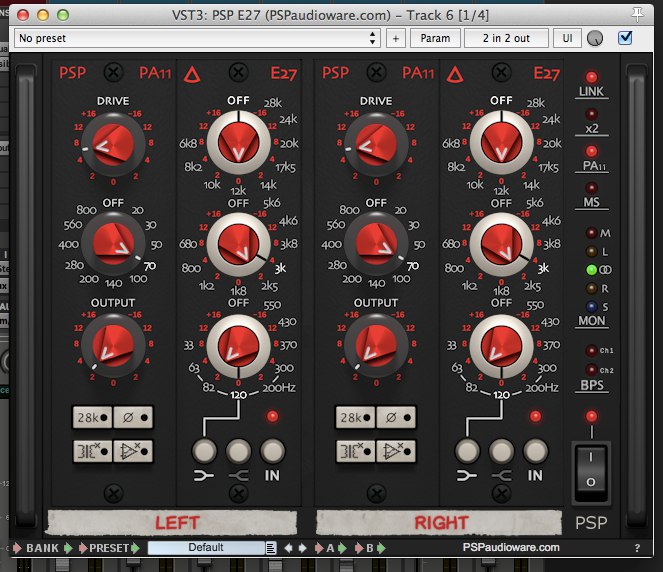Click the Param button
Screen dimensions: 663x572
point(434,38)
